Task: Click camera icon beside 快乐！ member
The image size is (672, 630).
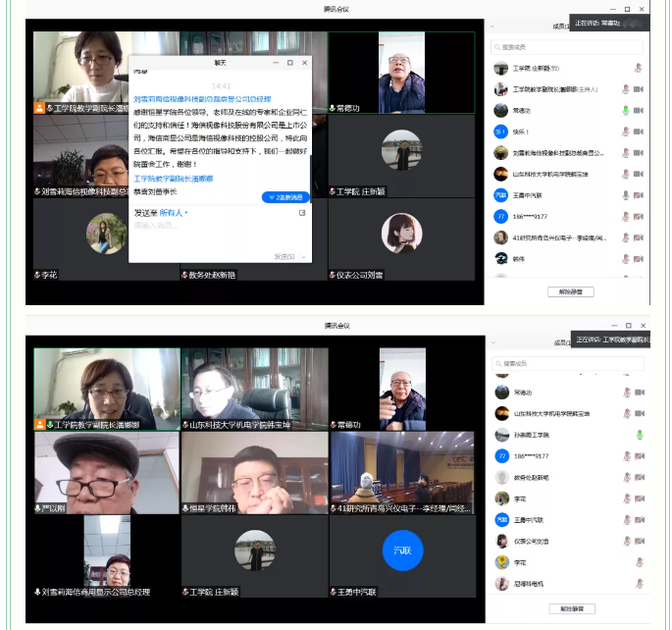Action: (639, 131)
